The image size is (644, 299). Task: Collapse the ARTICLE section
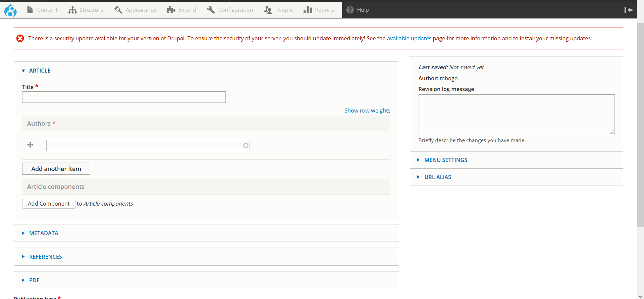coord(40,71)
